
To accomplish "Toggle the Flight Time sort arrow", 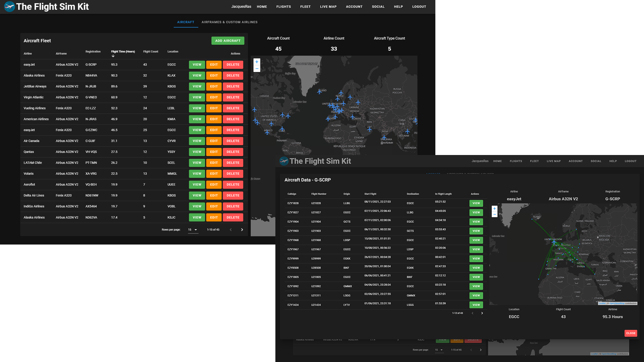I will point(113,56).
